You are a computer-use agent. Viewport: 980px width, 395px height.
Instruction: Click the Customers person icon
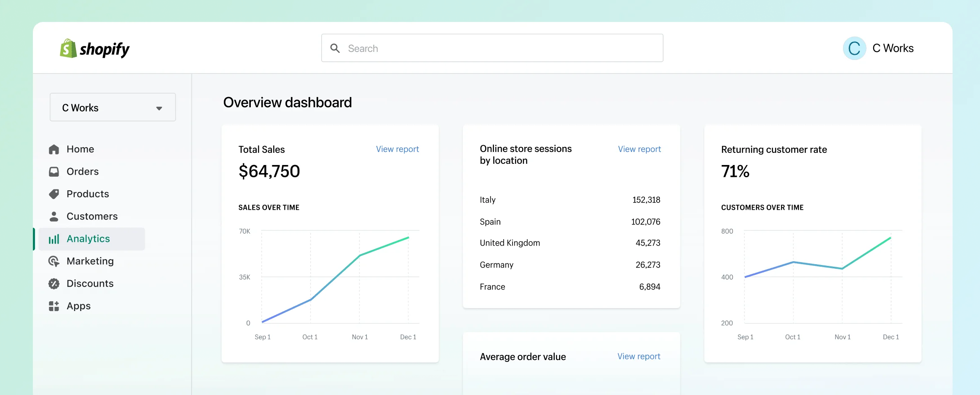tap(54, 216)
